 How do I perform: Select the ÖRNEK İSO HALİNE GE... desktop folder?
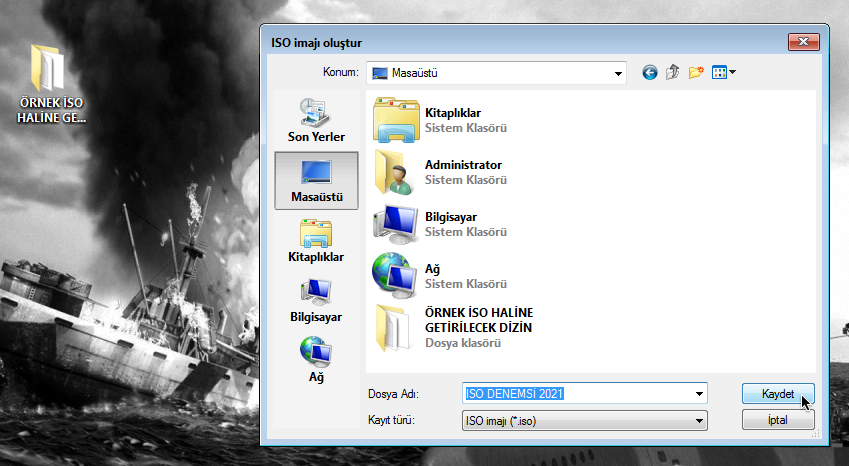click(50, 84)
